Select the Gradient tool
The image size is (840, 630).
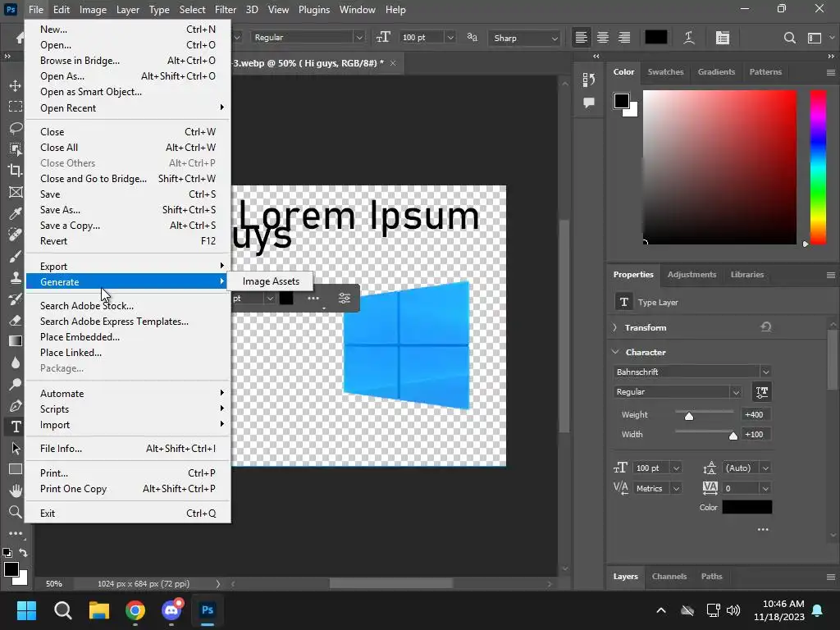[x=16, y=341]
